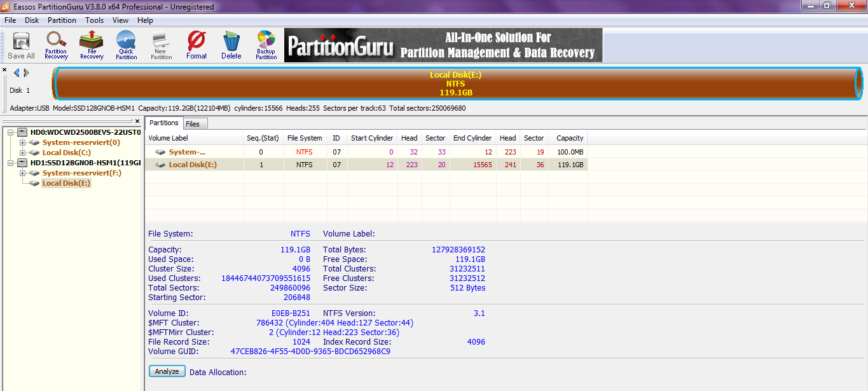Open the Tools menu
868x391 pixels.
point(95,20)
